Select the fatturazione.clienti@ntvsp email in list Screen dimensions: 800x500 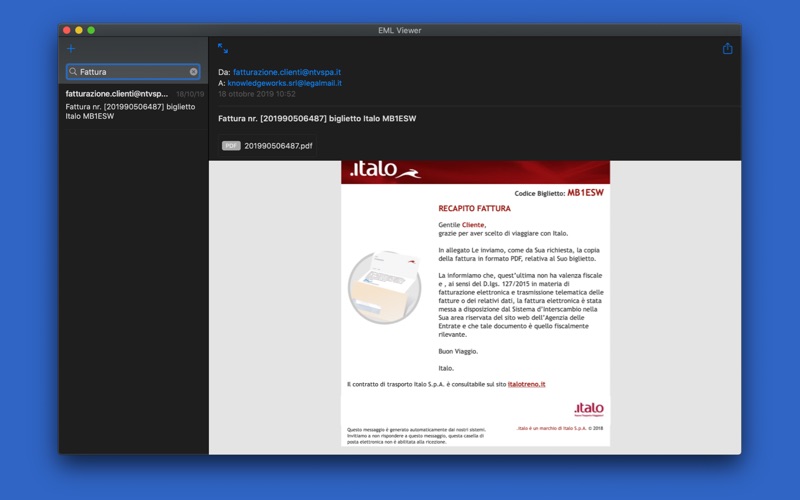[134, 105]
